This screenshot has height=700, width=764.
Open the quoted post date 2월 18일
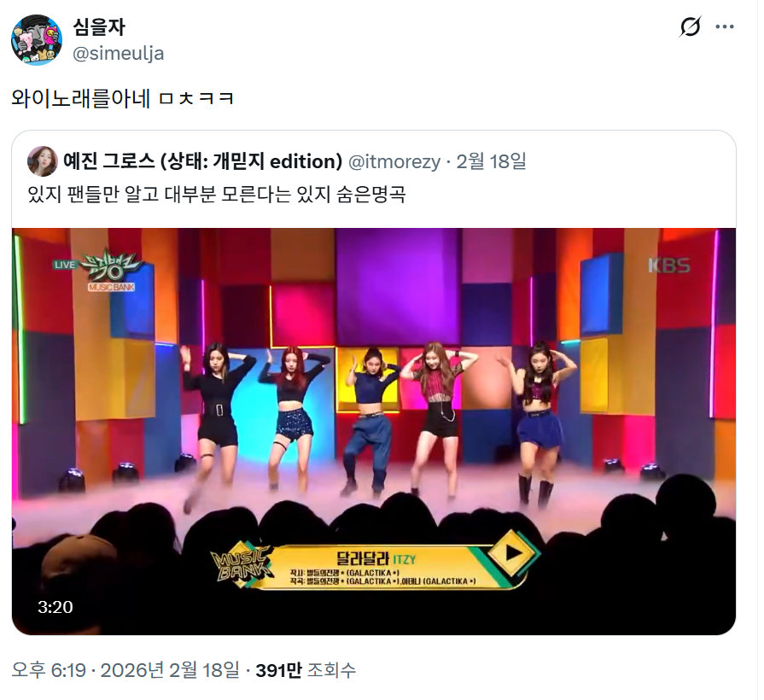click(491, 161)
